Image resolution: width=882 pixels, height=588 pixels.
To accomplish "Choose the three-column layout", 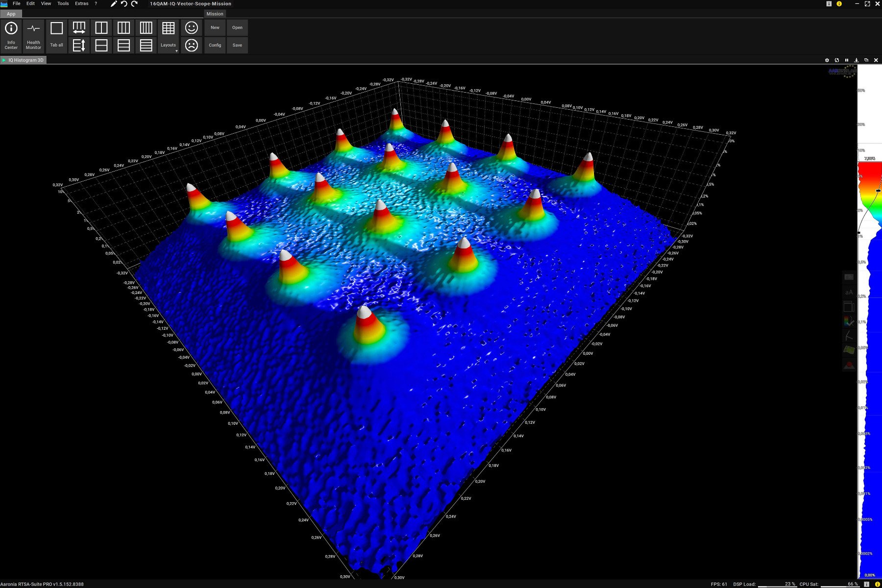I will (x=123, y=27).
